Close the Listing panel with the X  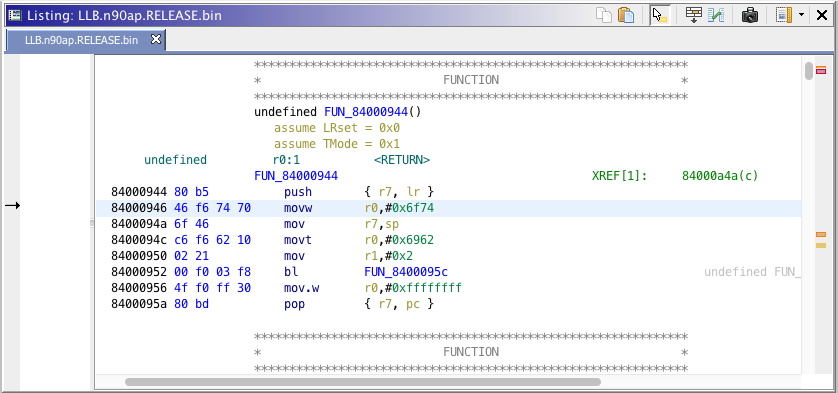tap(821, 15)
